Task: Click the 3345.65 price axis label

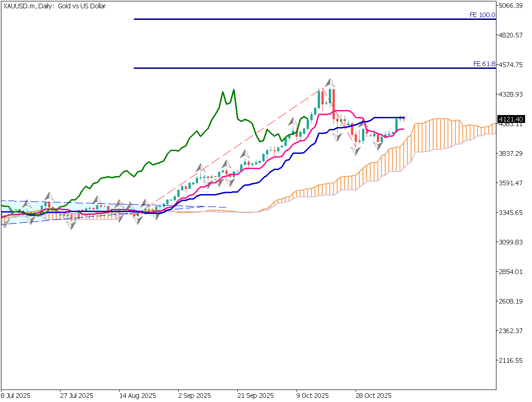Action: tap(512, 213)
